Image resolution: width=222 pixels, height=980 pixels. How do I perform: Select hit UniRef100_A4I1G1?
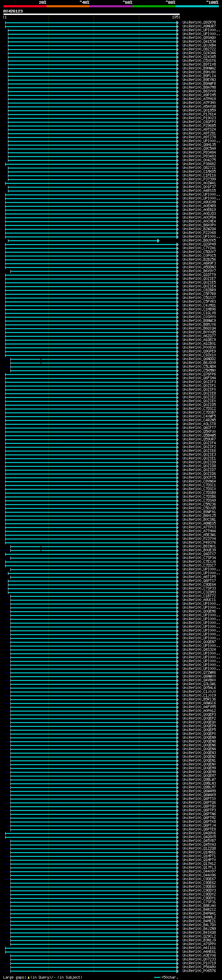click(x=199, y=948)
